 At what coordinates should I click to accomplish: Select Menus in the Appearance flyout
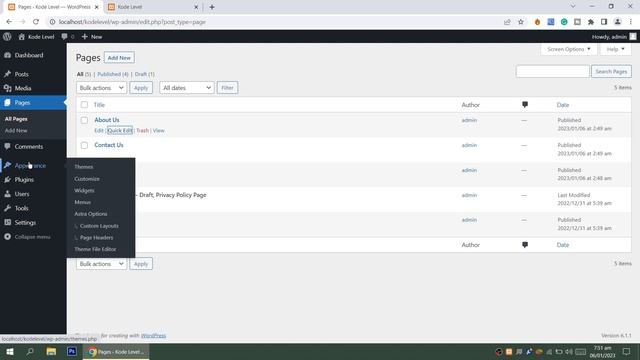tap(82, 202)
